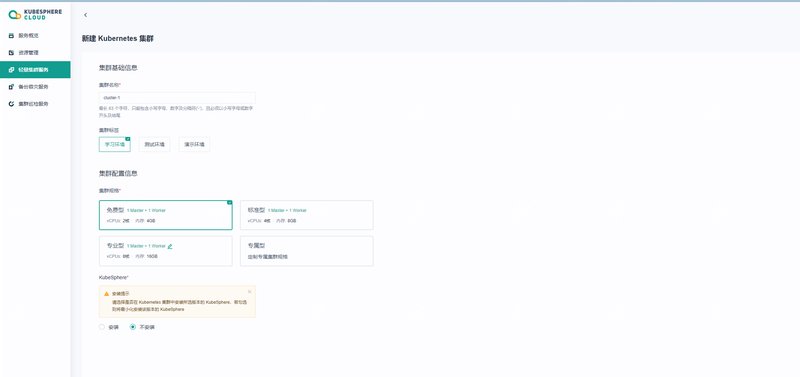This screenshot has height=377, width=800.
Task: Choose the 演示环境 cluster tag
Action: click(194, 144)
